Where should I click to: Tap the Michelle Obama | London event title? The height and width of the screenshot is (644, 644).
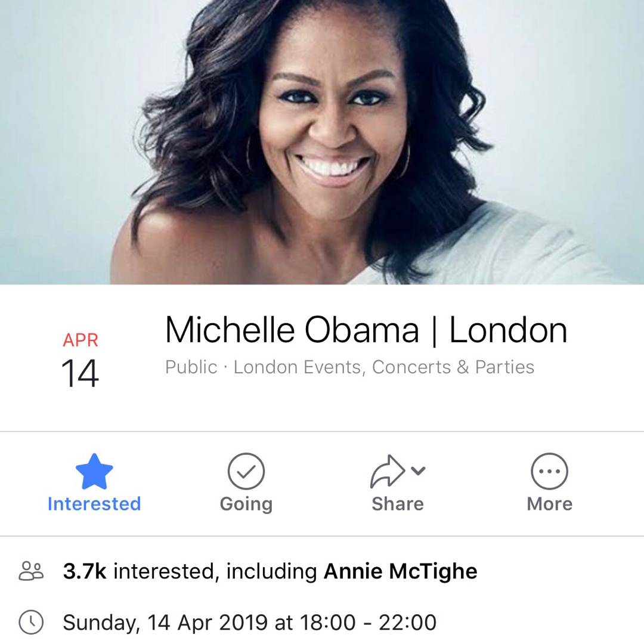[366, 330]
